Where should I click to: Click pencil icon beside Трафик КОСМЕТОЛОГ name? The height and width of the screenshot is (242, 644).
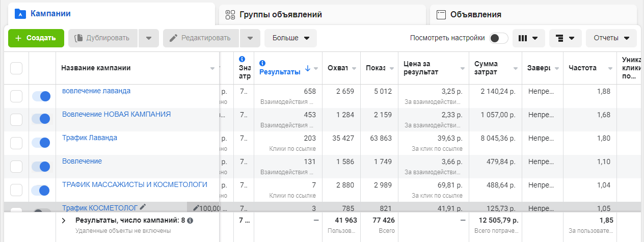[x=143, y=207]
